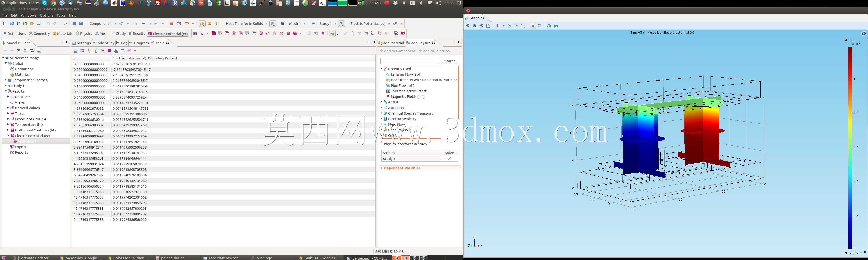868x260 pixels.
Task: Click the Results ribbon button
Action: point(137,33)
